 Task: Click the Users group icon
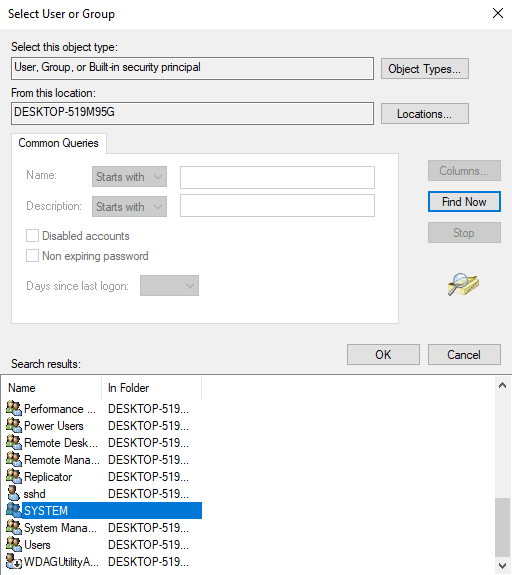click(14, 545)
